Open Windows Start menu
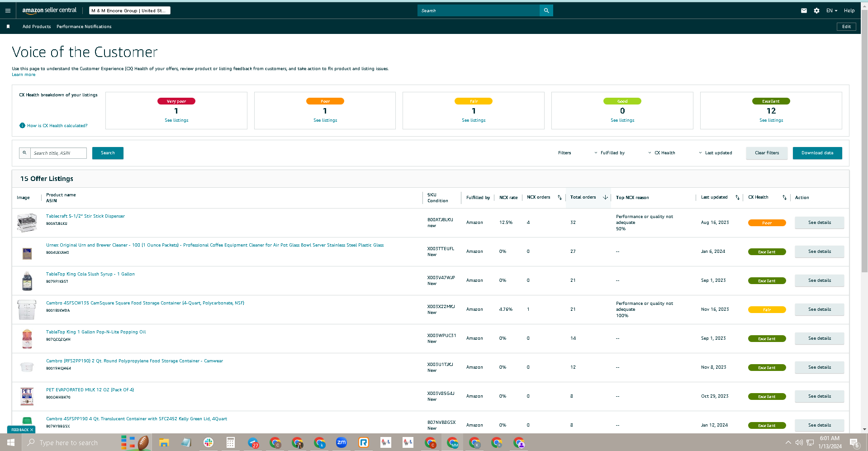The width and height of the screenshot is (868, 451). pos(11,442)
